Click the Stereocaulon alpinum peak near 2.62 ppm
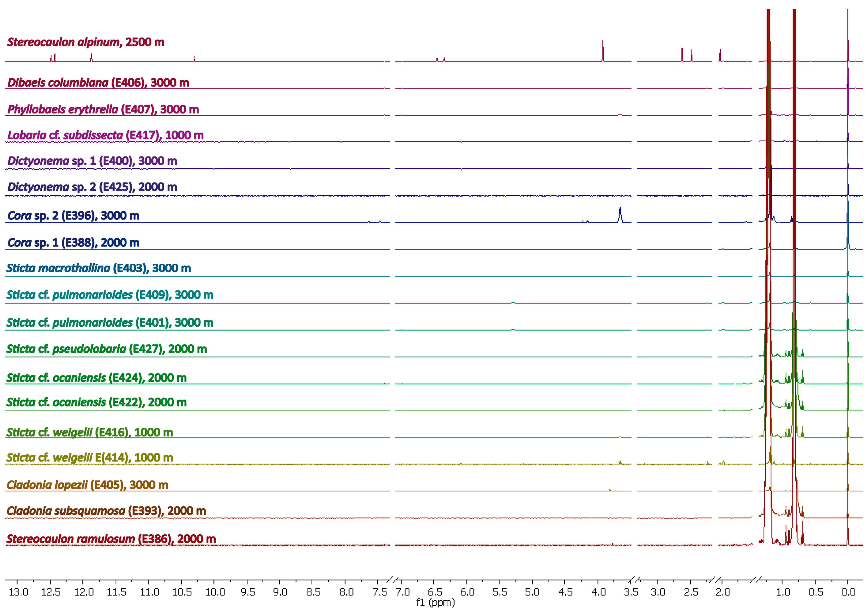This screenshot has width=868, height=611. (x=682, y=55)
